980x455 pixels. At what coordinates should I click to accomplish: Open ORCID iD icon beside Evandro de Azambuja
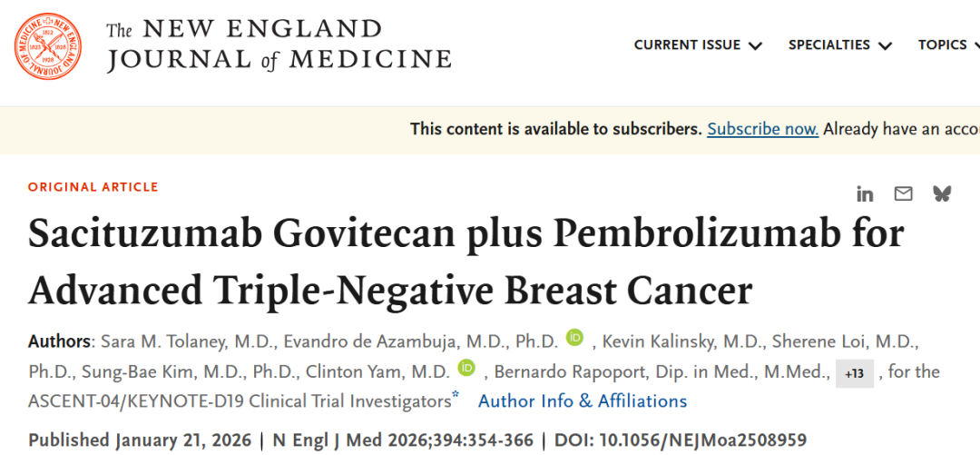pos(575,337)
